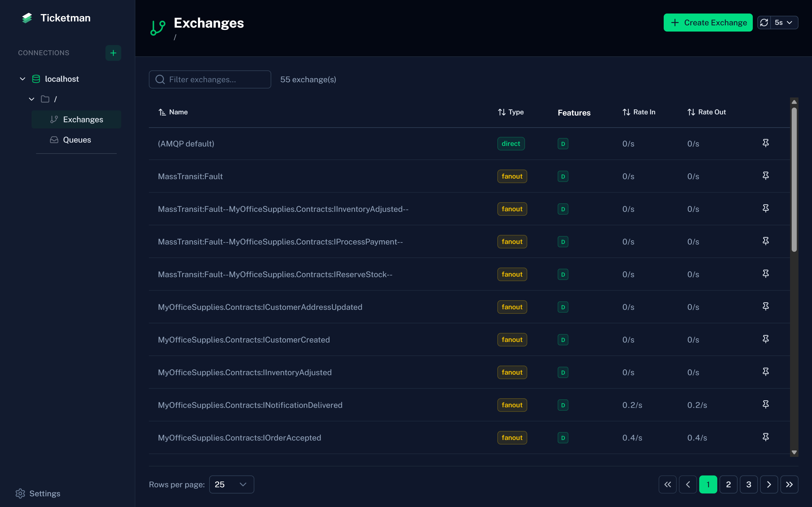
Task: Pin the MassTransit:Fault exchange row
Action: (x=765, y=176)
